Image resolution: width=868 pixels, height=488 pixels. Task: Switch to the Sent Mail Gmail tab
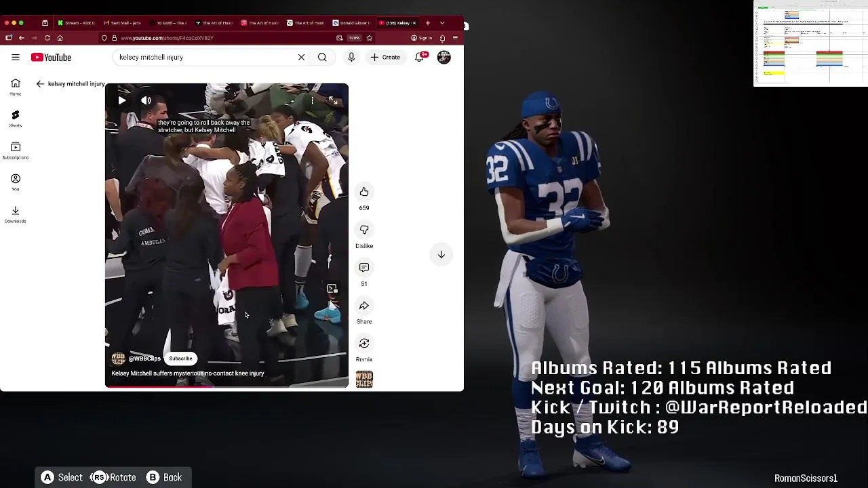pyautogui.click(x=123, y=23)
